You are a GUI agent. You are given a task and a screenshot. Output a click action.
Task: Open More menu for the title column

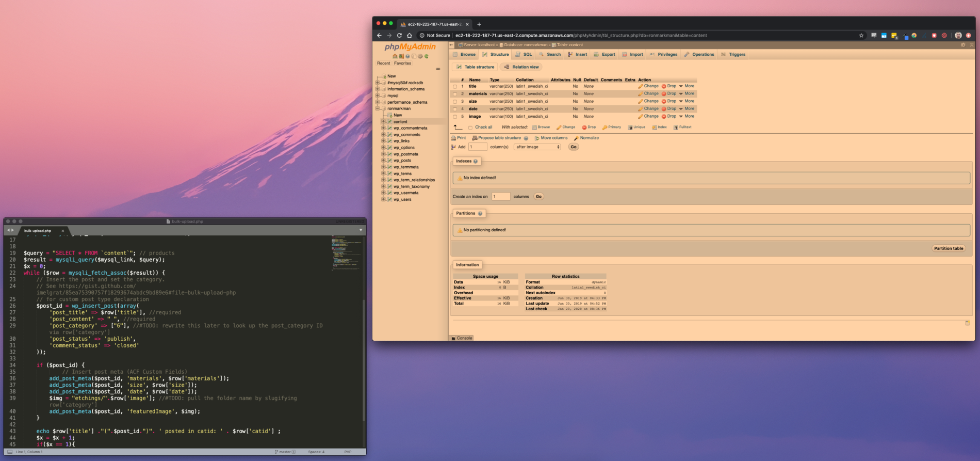687,86
